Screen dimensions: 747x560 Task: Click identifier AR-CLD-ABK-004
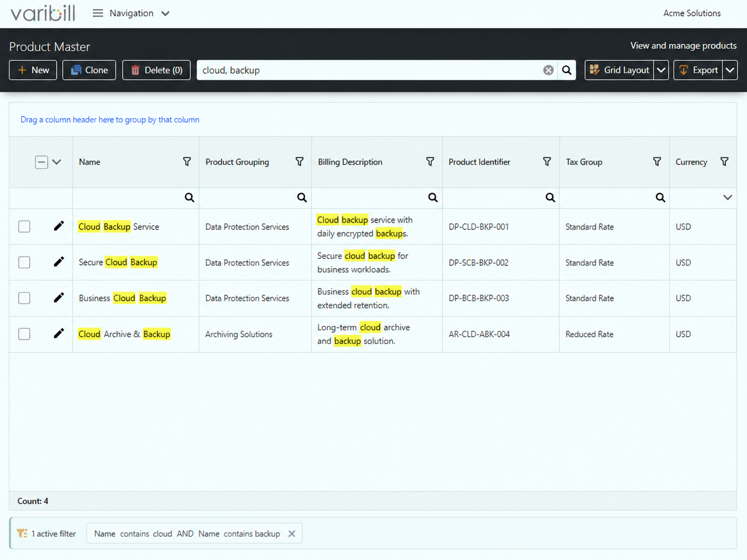pyautogui.click(x=479, y=334)
